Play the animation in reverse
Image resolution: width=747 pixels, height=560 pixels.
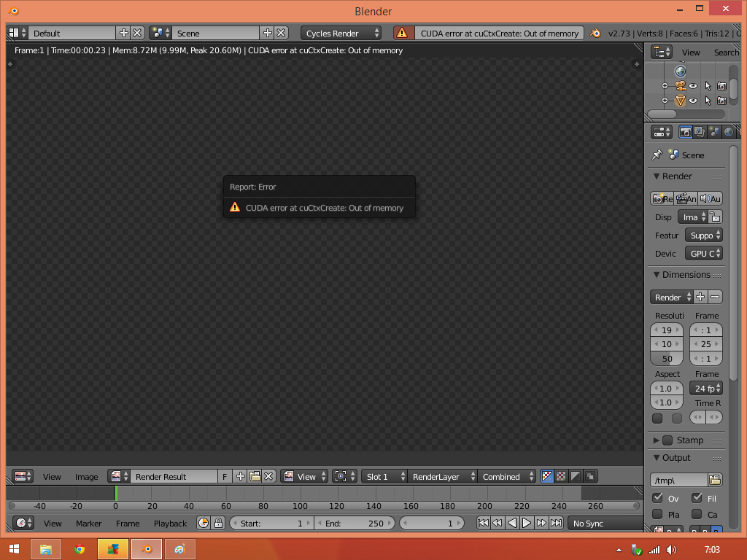pyautogui.click(x=512, y=523)
